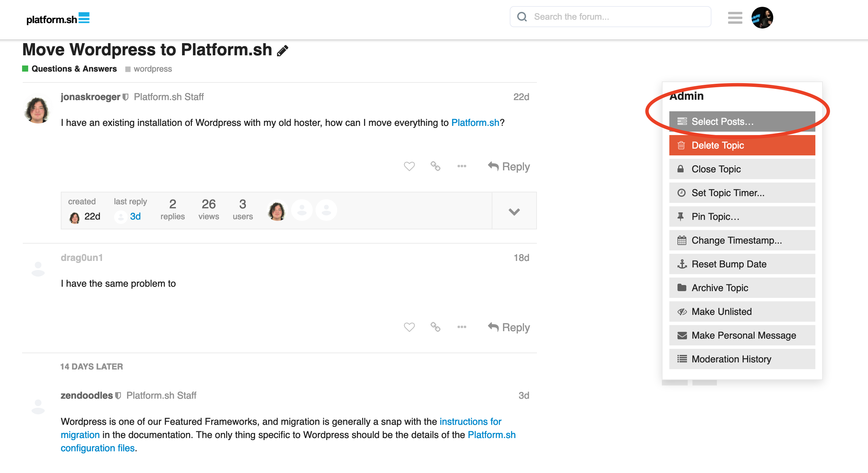Click the platform.sh logo
Screen dimensions: 868x473
58,18
